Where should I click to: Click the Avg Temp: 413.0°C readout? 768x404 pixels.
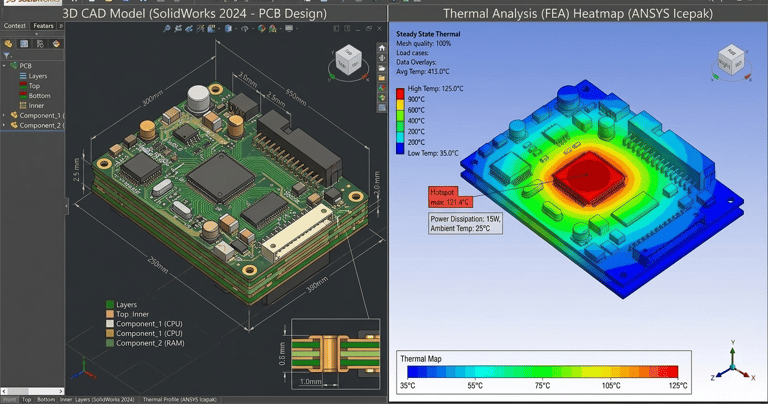click(x=423, y=71)
